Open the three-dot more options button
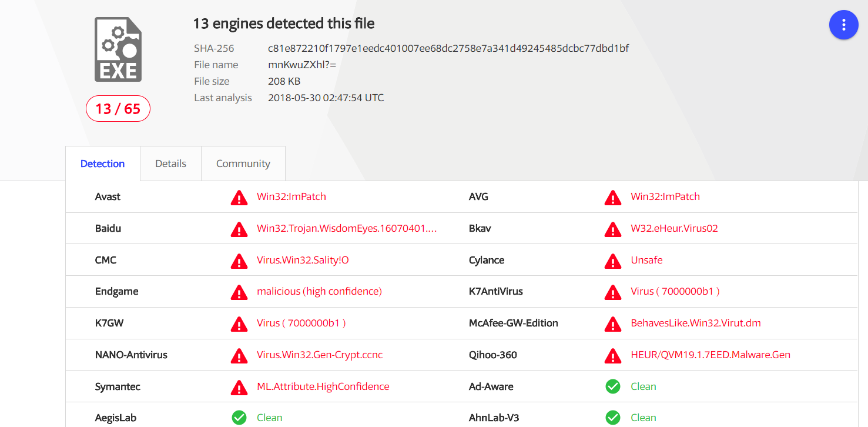 (843, 25)
